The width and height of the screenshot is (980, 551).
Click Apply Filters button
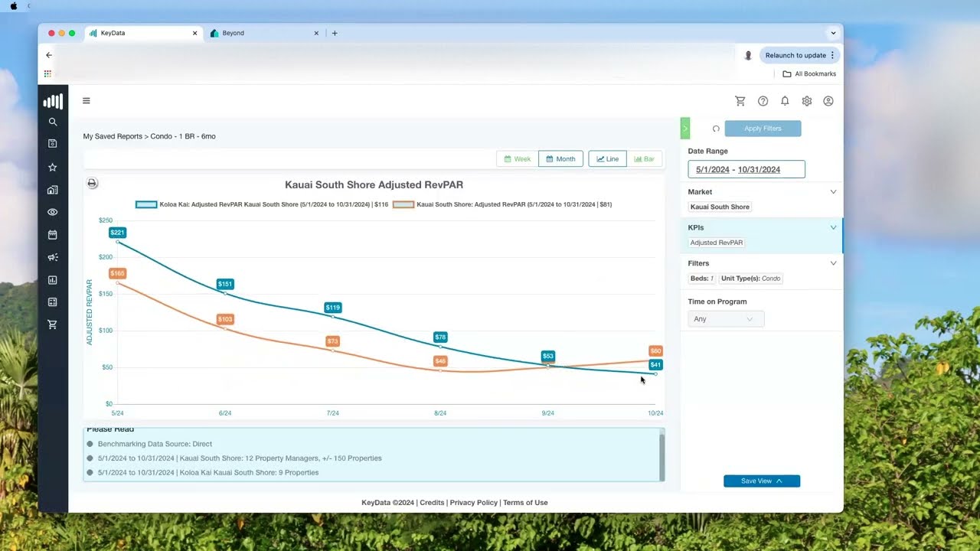[763, 129]
